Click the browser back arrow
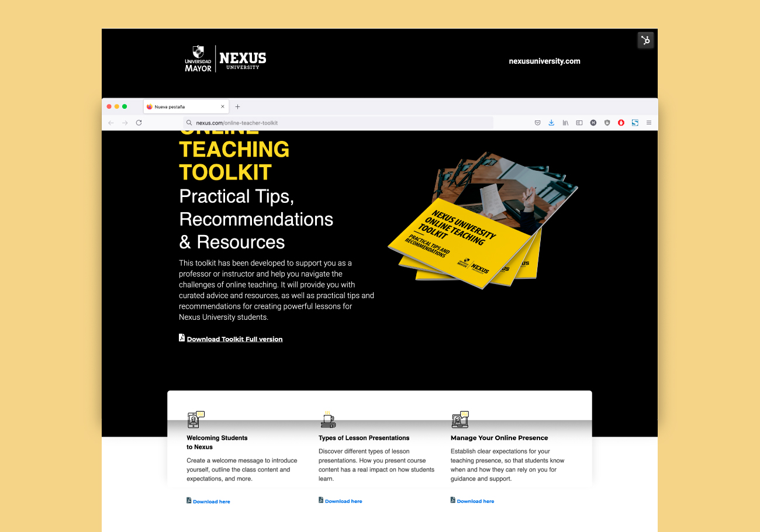 click(111, 123)
